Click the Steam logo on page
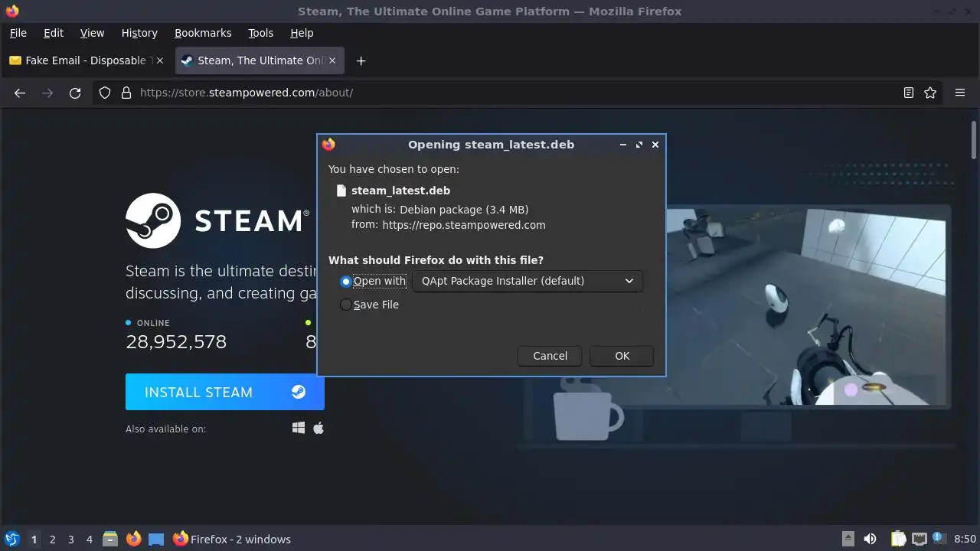The width and height of the screenshot is (980, 551). tap(217, 220)
